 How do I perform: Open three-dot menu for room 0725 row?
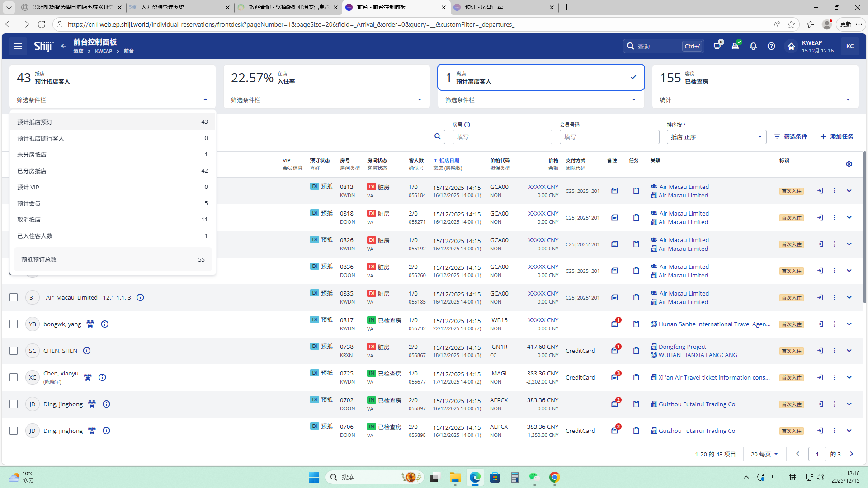pyautogui.click(x=835, y=377)
